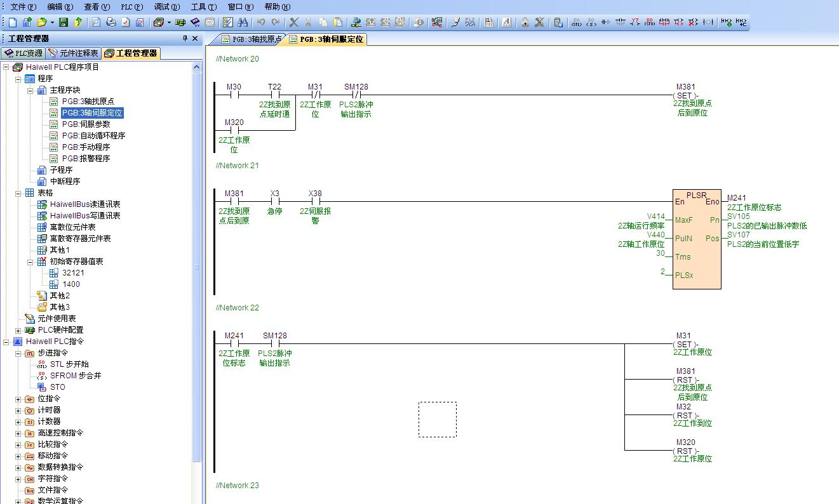Click the padlock icon in toolbar
The height and width of the screenshot is (504, 839).
[525, 22]
